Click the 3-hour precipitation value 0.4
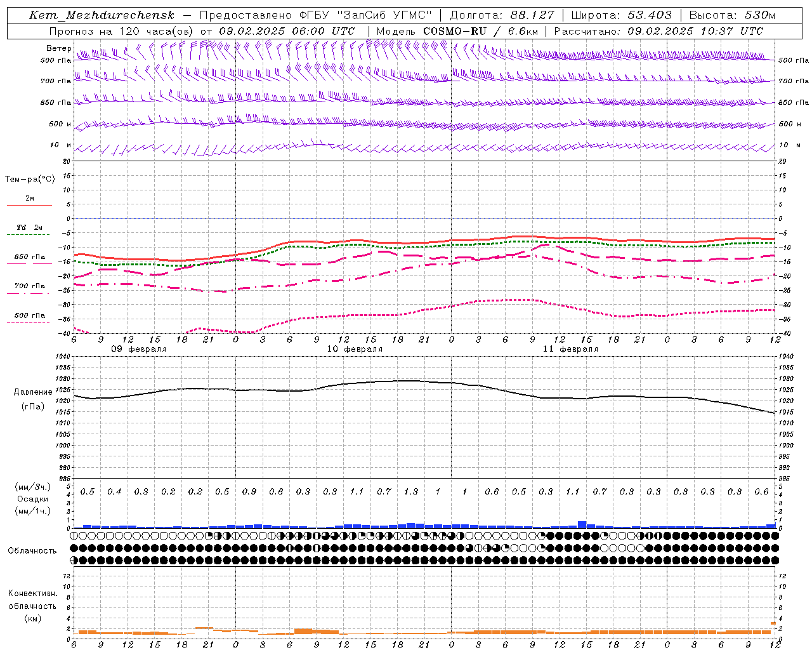The height and width of the screenshot is (650, 812). click(x=114, y=492)
